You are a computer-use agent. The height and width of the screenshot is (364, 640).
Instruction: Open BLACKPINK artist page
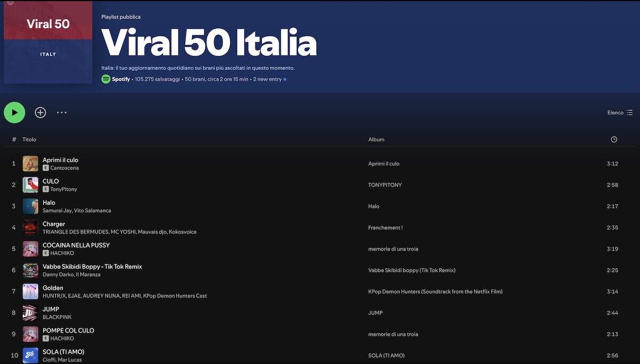point(56,317)
